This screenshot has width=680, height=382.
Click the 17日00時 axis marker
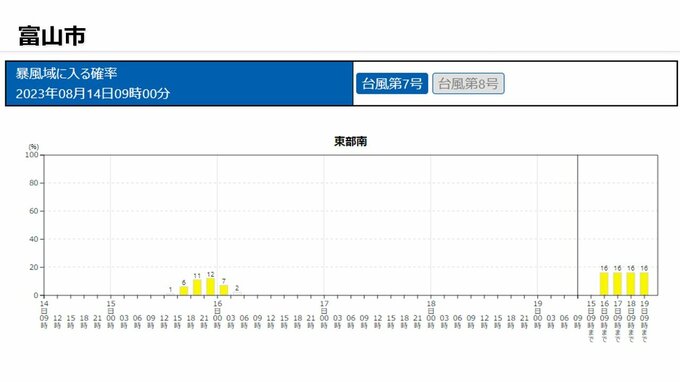point(324,314)
